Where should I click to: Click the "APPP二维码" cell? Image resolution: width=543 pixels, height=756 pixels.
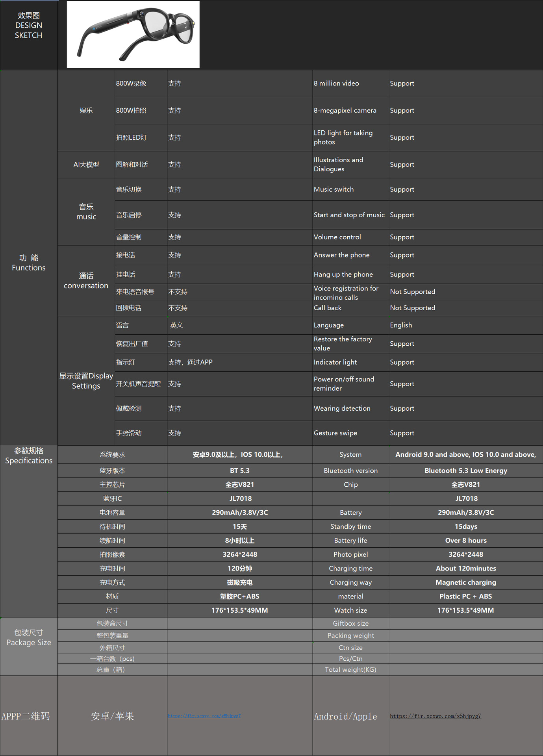click(26, 716)
